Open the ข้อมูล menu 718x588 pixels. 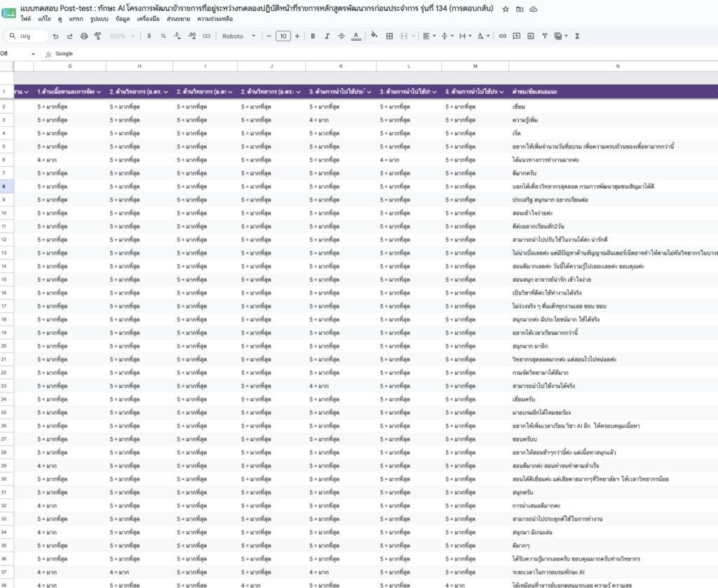click(x=123, y=19)
